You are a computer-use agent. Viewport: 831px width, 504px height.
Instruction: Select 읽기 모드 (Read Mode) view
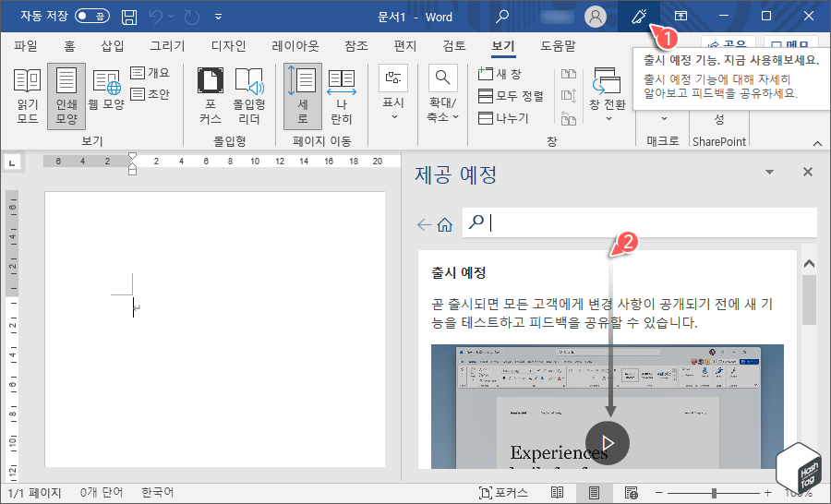pyautogui.click(x=27, y=96)
